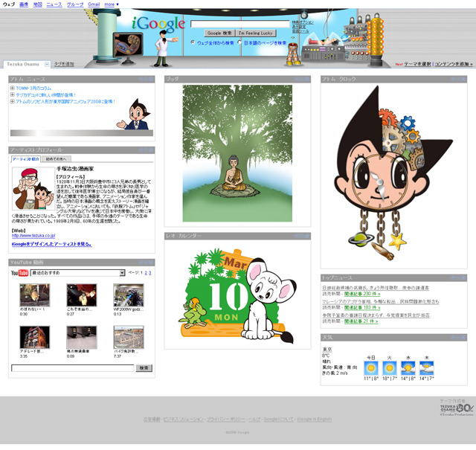476x450 pixels.
Task: Click the 東京 weather location link
Action: [x=327, y=350]
